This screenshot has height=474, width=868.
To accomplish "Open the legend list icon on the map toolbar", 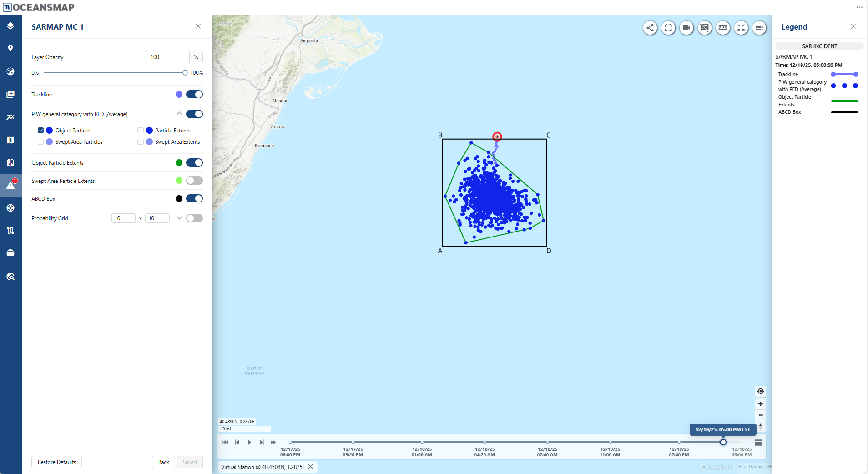I will pyautogui.click(x=759, y=28).
